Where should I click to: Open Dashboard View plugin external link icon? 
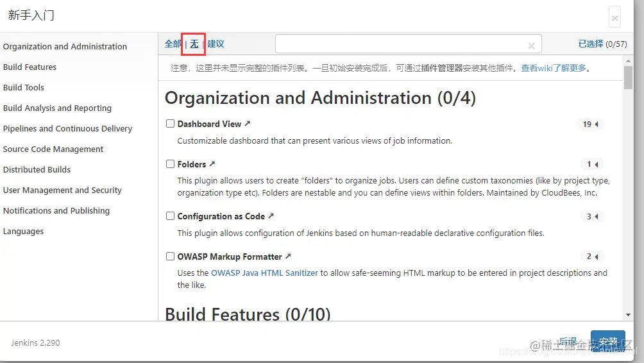(247, 124)
